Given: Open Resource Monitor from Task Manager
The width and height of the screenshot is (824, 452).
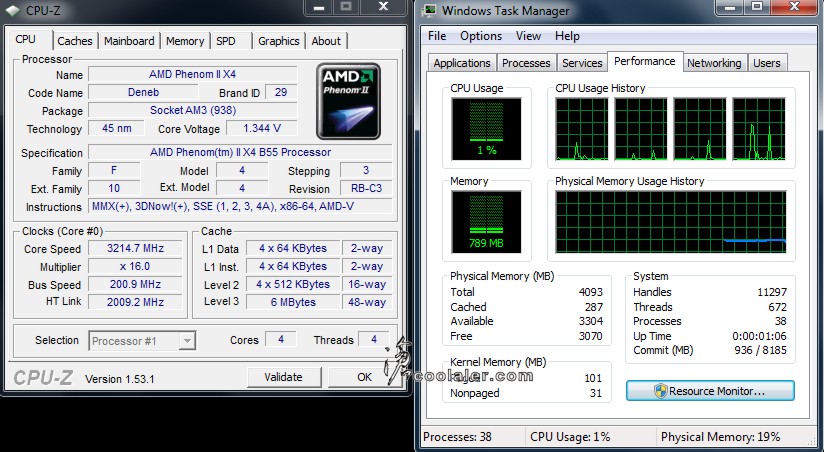Looking at the screenshot, I should pos(710,391).
